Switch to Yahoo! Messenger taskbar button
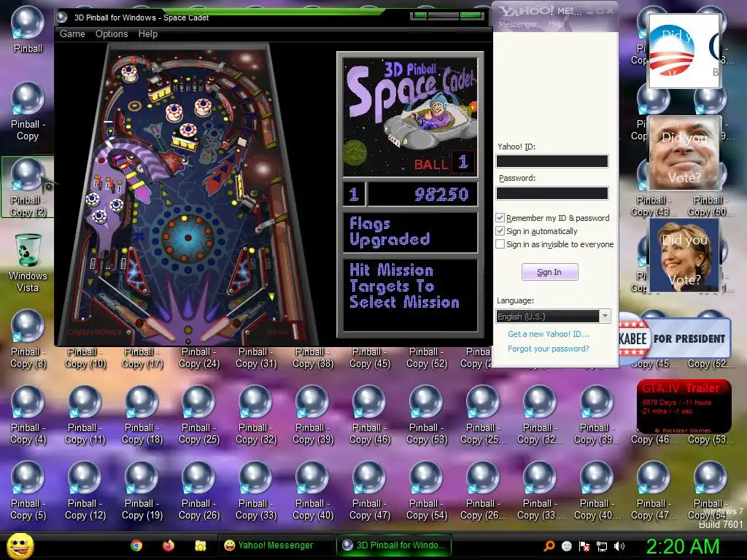Image resolution: width=747 pixels, height=560 pixels. [276, 545]
